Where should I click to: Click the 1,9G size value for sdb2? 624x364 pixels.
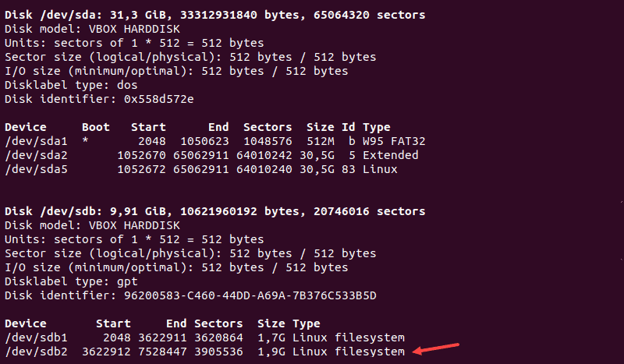point(271,352)
